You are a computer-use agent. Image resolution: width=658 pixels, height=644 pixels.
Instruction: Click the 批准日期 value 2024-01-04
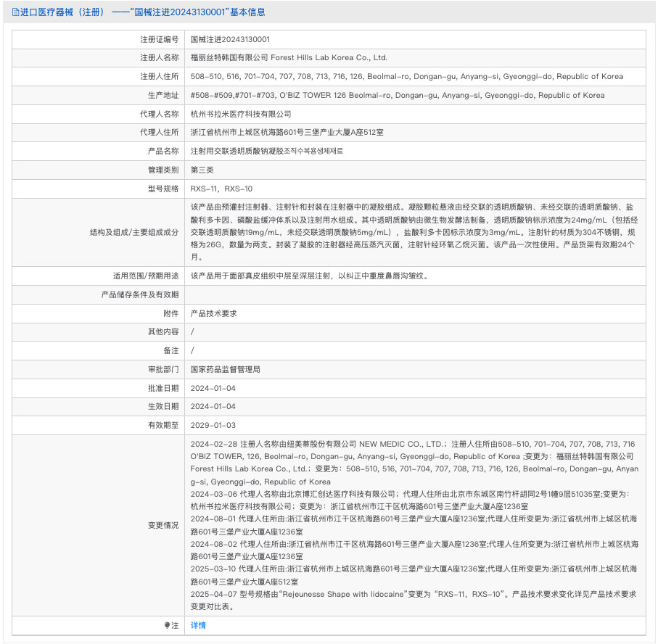(x=213, y=389)
